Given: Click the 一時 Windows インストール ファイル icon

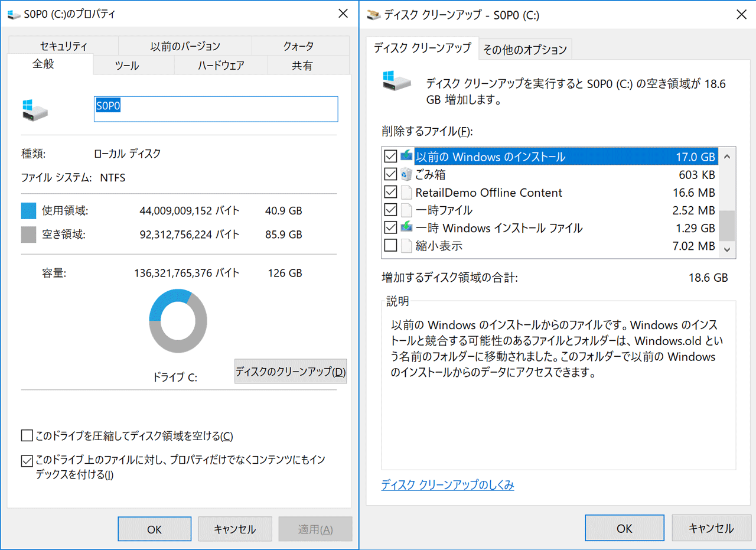Looking at the screenshot, I should click(x=406, y=227).
